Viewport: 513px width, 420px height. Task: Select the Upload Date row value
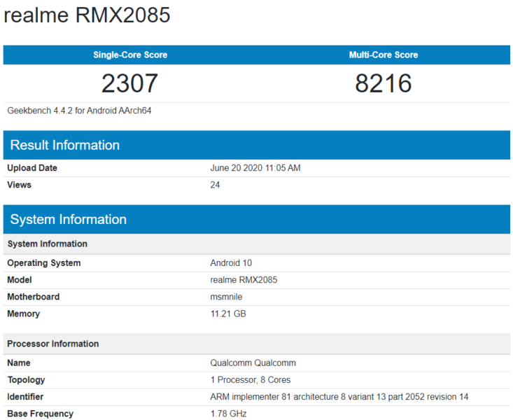(x=255, y=168)
